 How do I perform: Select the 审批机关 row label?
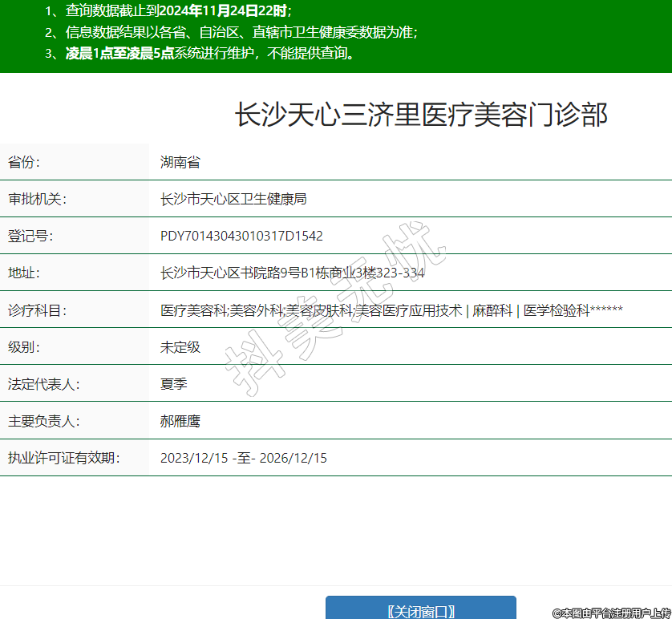[x=37, y=199]
